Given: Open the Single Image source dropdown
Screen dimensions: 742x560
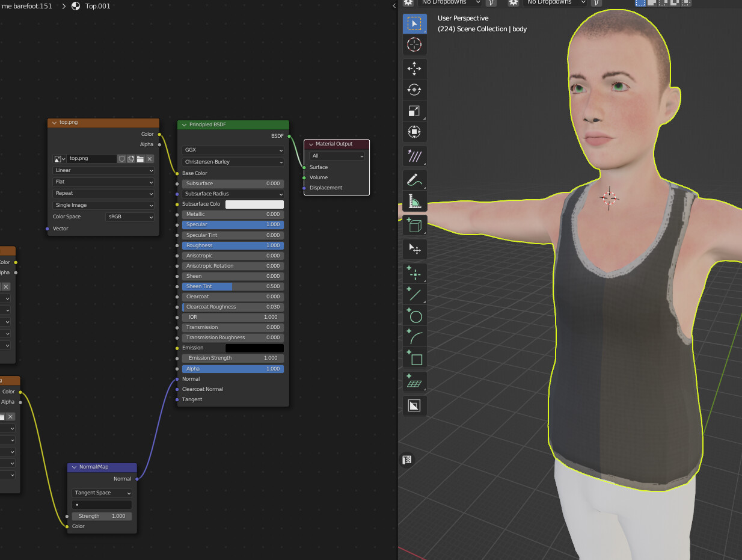Looking at the screenshot, I should [x=103, y=205].
